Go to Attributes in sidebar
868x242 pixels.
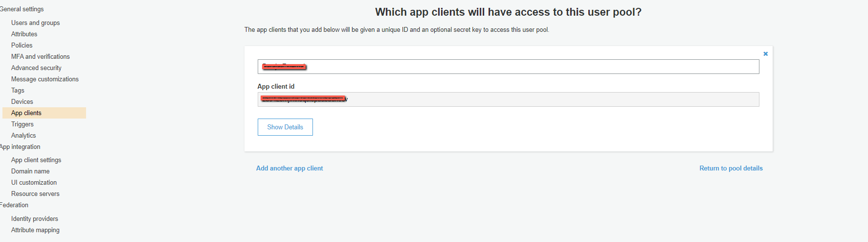coord(24,34)
